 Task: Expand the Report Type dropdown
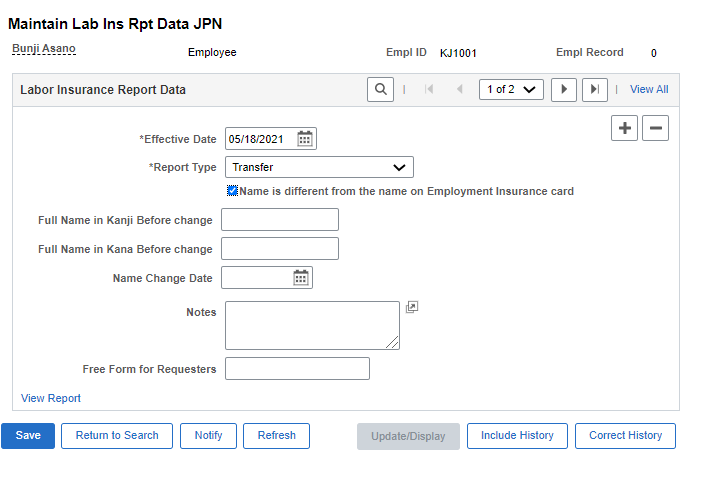[x=319, y=167]
